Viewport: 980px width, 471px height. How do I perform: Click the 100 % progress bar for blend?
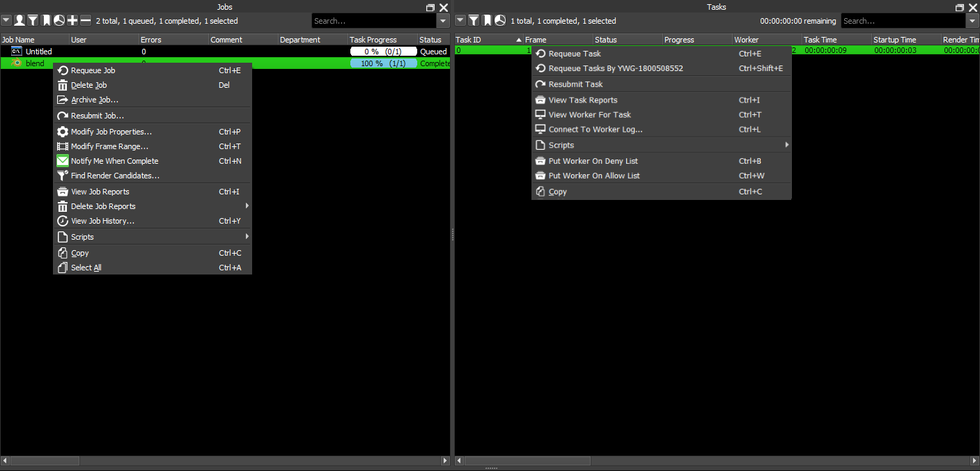[x=383, y=63]
